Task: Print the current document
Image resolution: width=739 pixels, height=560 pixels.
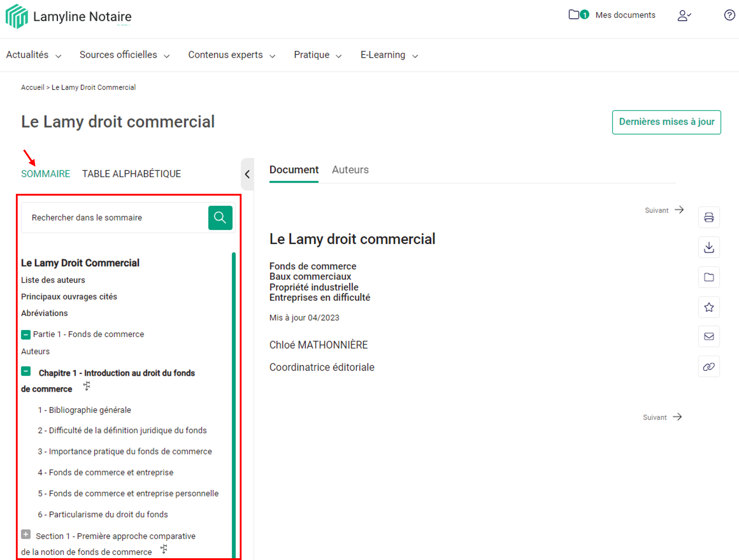Action: tap(709, 217)
